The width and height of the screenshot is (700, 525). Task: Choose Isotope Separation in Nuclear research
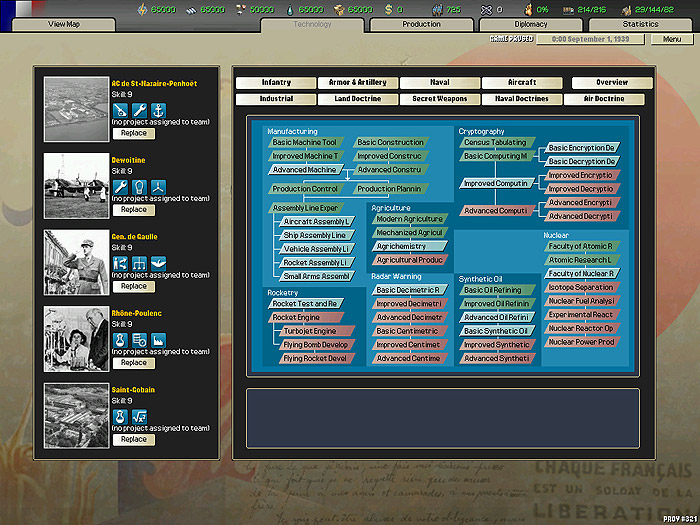click(583, 287)
